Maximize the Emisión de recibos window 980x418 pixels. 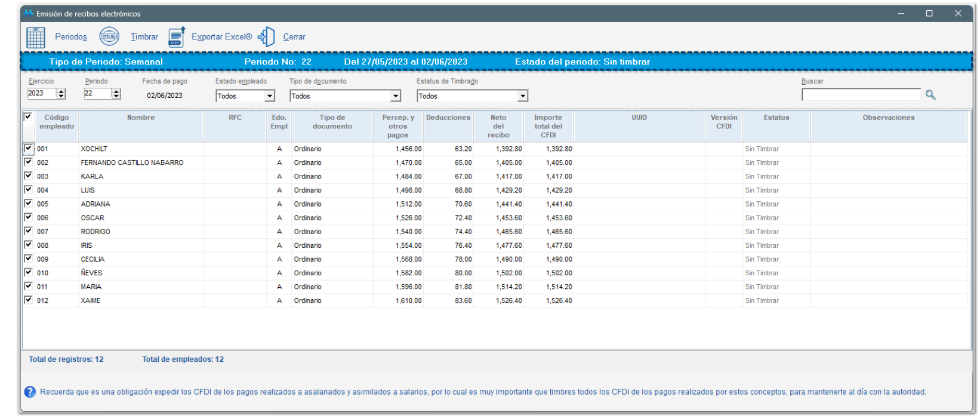point(929,13)
